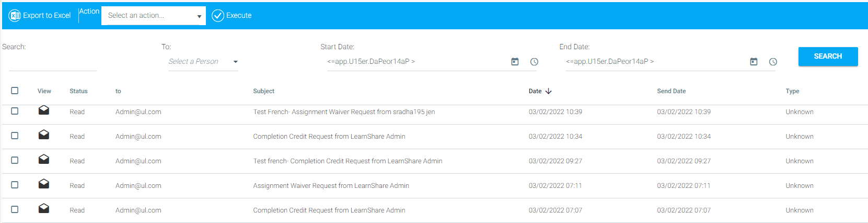The height and width of the screenshot is (223, 868).
Task: Tick the select-all header checkbox
Action: coord(15,91)
